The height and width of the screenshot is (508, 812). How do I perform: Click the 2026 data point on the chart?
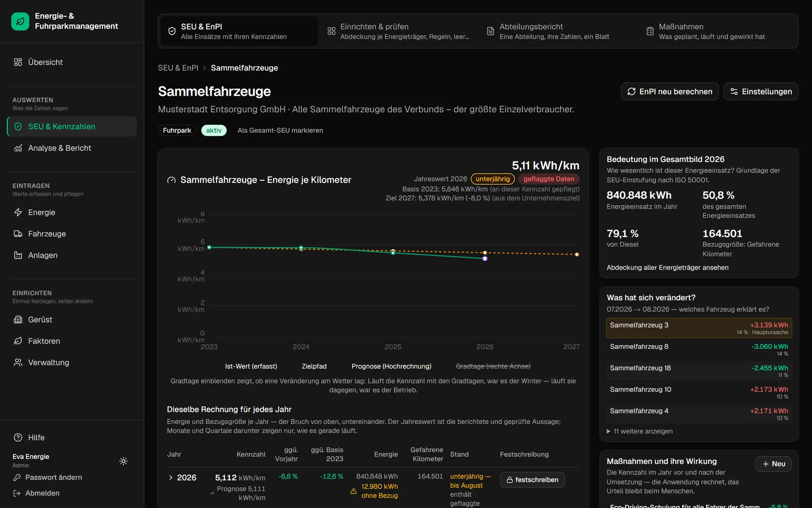pyautogui.click(x=485, y=259)
